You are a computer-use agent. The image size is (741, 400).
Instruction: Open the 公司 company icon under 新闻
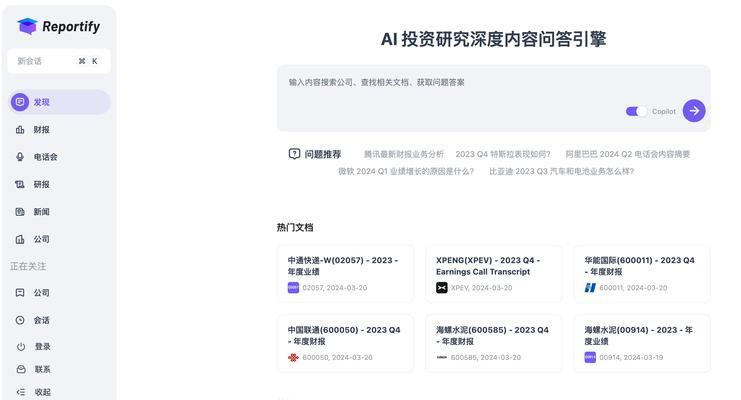pos(20,239)
